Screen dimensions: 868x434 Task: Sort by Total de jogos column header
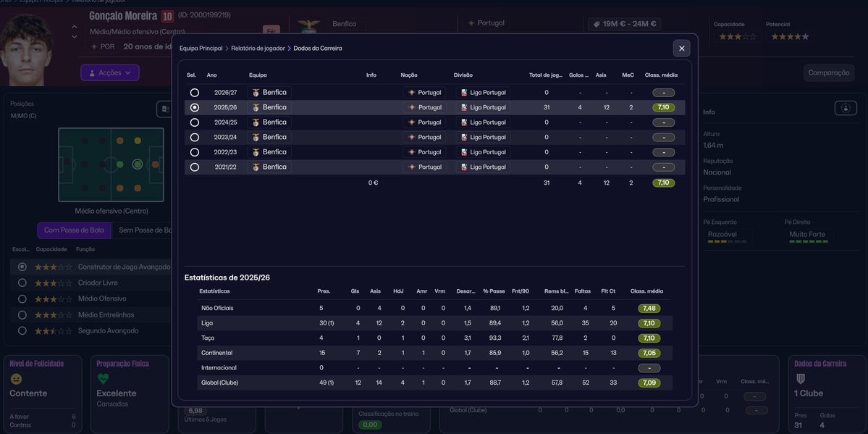click(546, 75)
